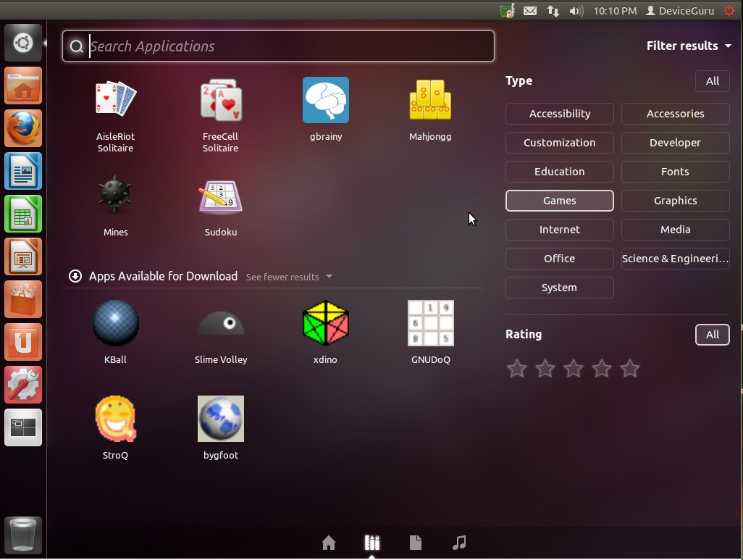Toggle the Education type filter
The image size is (743, 560).
(560, 172)
